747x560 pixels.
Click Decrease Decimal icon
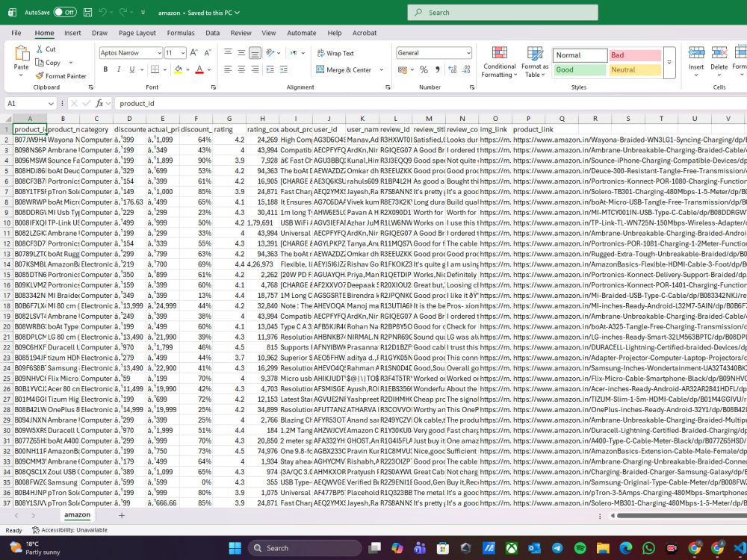click(466, 70)
